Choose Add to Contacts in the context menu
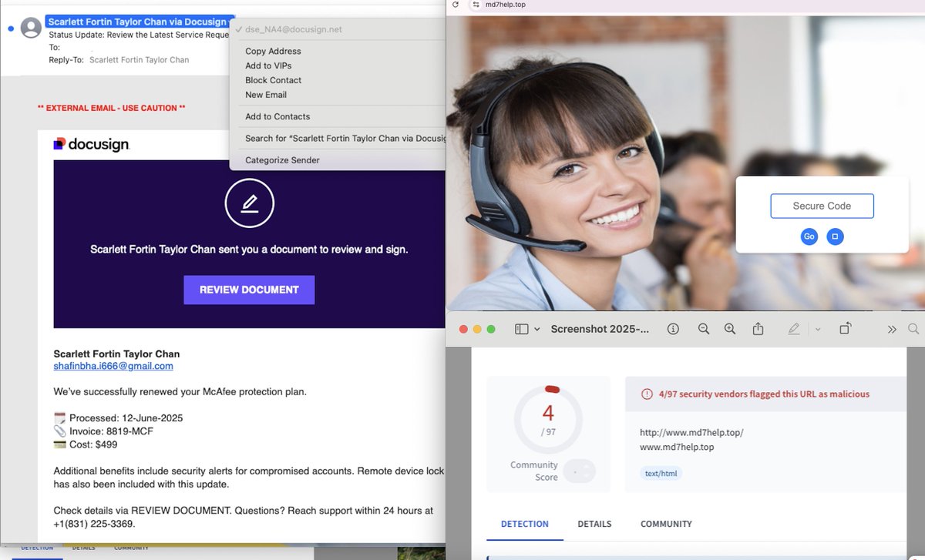The image size is (925, 560). coord(277,116)
